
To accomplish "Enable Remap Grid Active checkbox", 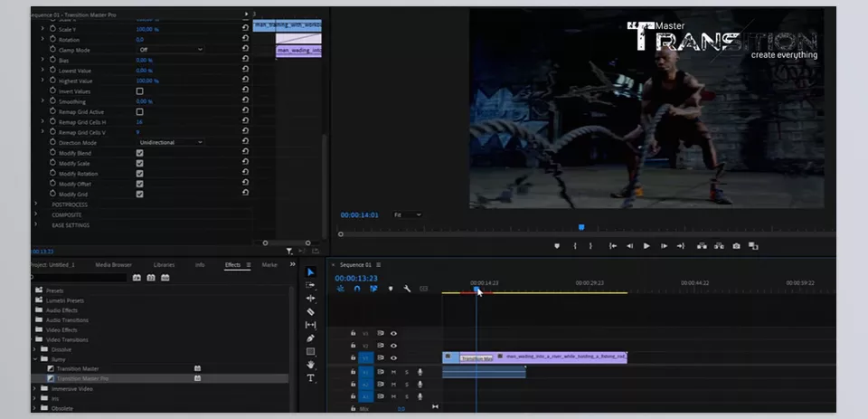I will [x=139, y=111].
